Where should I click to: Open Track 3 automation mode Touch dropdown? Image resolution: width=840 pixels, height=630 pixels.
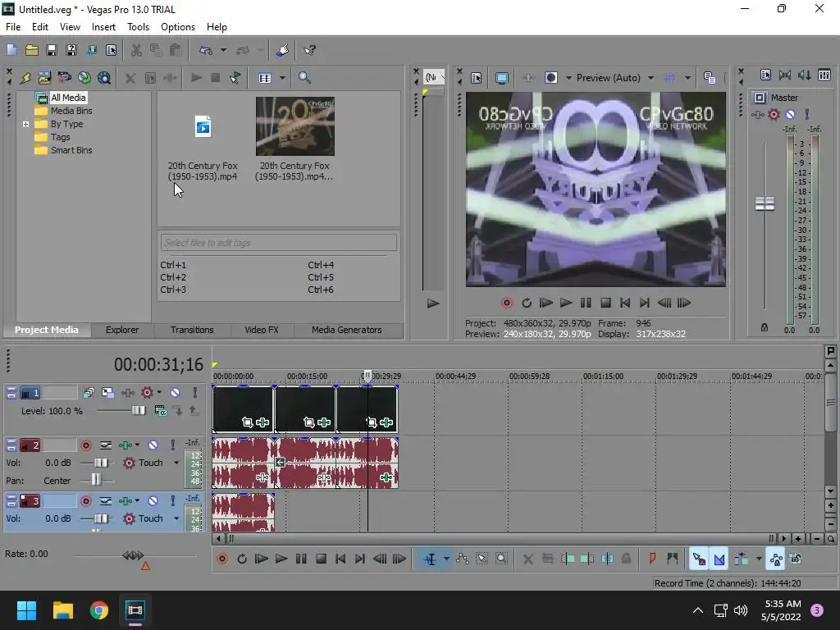click(x=176, y=518)
